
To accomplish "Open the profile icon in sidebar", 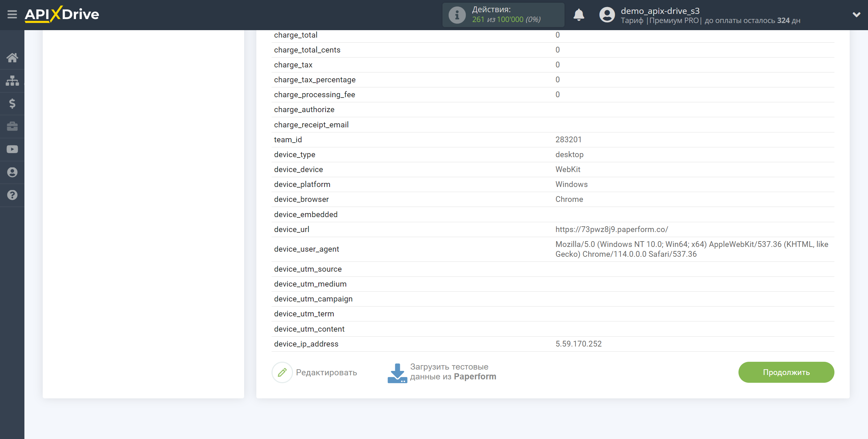I will [x=12, y=172].
